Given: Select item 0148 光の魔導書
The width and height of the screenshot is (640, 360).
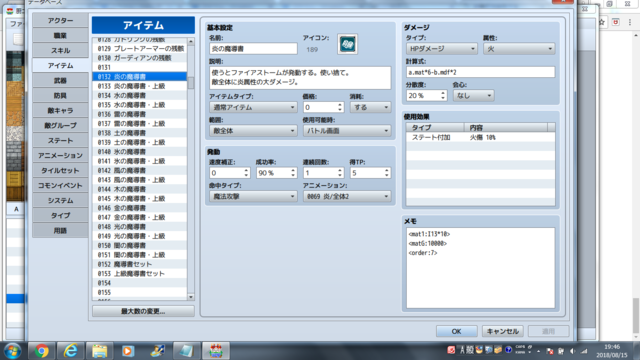Looking at the screenshot, I should pyautogui.click(x=140, y=227).
